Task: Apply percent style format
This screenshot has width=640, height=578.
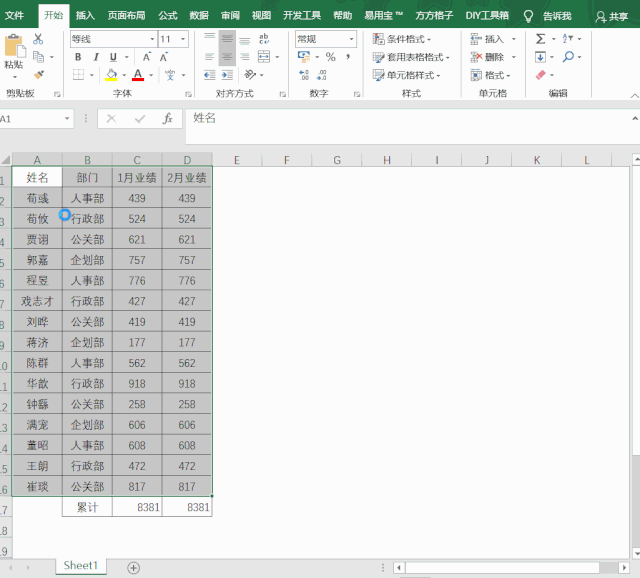Action: tap(331, 57)
